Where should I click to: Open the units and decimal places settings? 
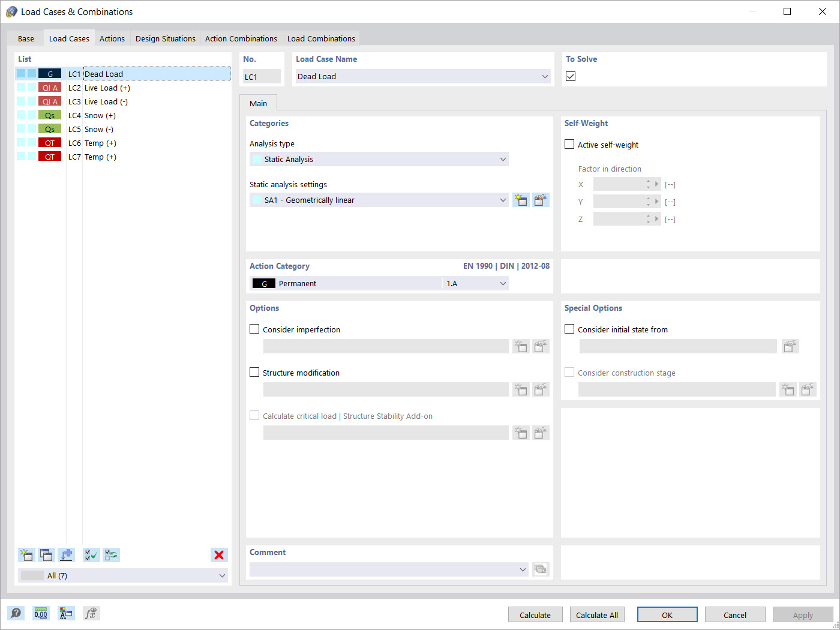pos(41,613)
